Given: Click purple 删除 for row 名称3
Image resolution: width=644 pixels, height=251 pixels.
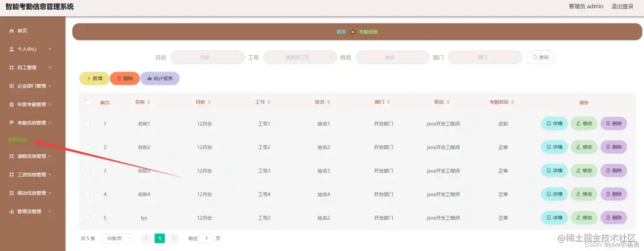Looking at the screenshot, I should (x=614, y=171).
